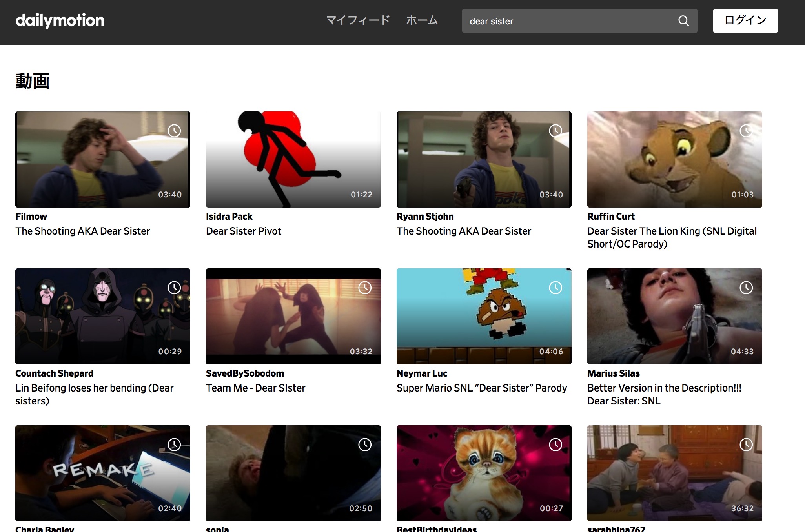
Task: Click watch-later clock on 36:32 video
Action: click(746, 445)
